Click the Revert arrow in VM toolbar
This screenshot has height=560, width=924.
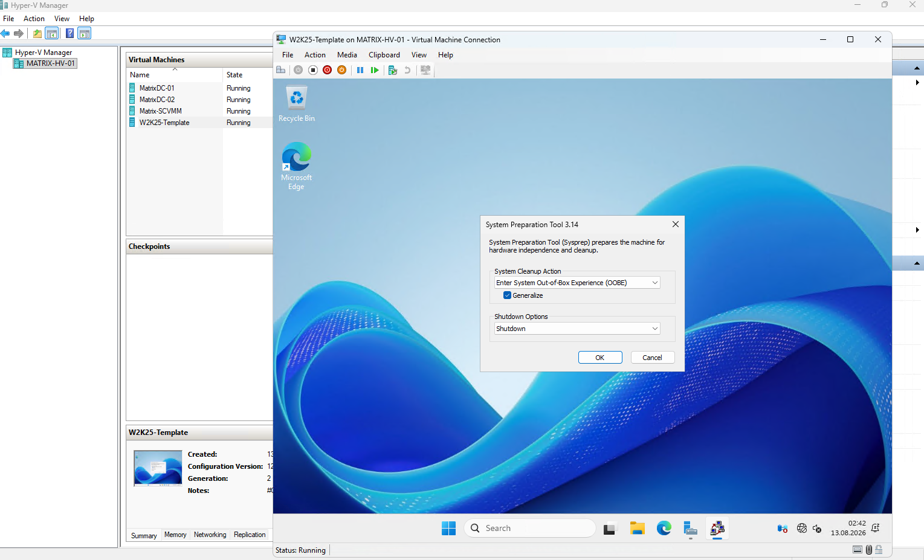point(407,70)
